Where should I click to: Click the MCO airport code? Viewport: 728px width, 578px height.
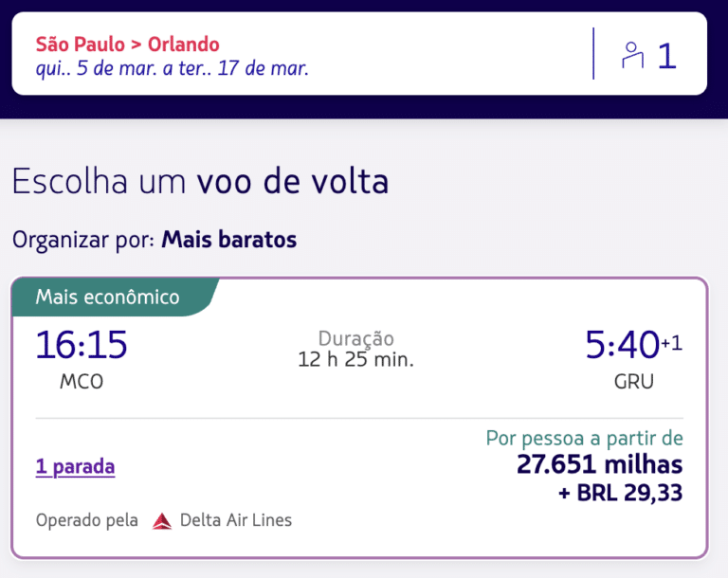82,382
